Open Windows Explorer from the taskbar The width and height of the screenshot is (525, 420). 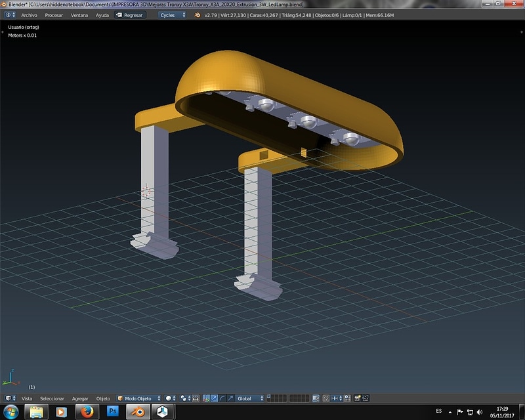[37, 412]
